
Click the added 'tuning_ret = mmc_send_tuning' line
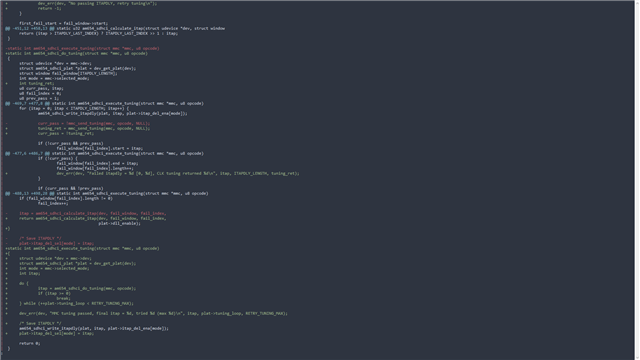pos(94,128)
